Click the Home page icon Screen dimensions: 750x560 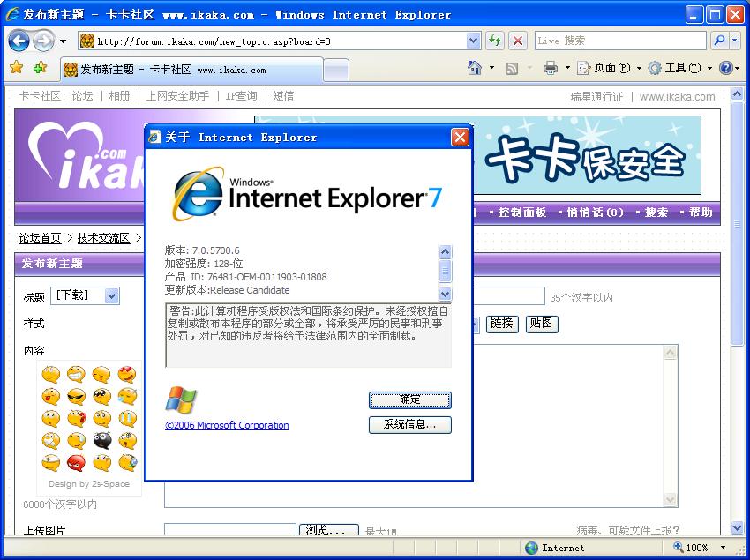point(475,69)
